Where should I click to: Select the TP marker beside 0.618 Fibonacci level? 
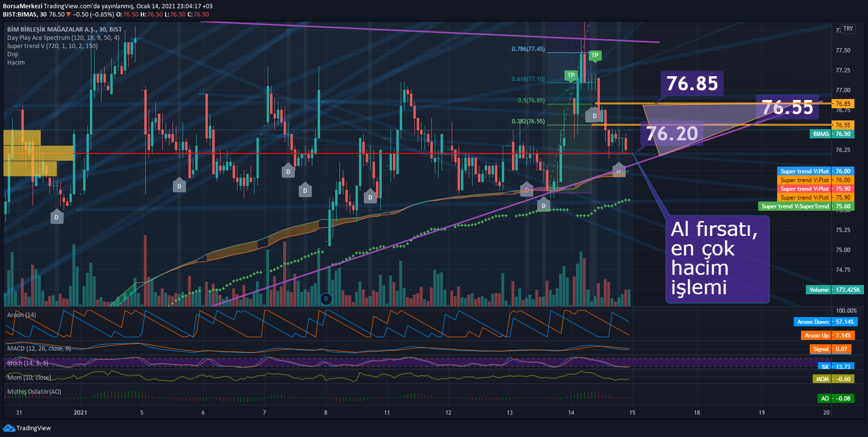coord(571,75)
